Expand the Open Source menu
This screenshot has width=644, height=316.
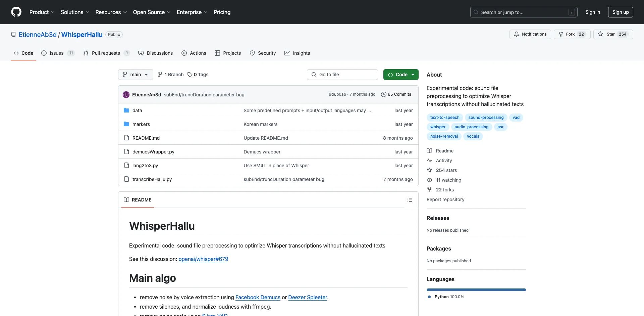152,12
